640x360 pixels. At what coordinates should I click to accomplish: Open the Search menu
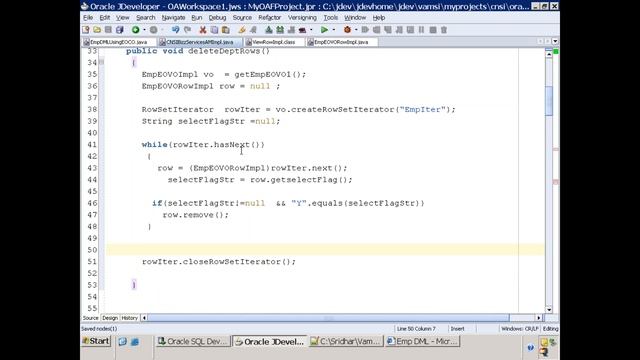(x=146, y=18)
